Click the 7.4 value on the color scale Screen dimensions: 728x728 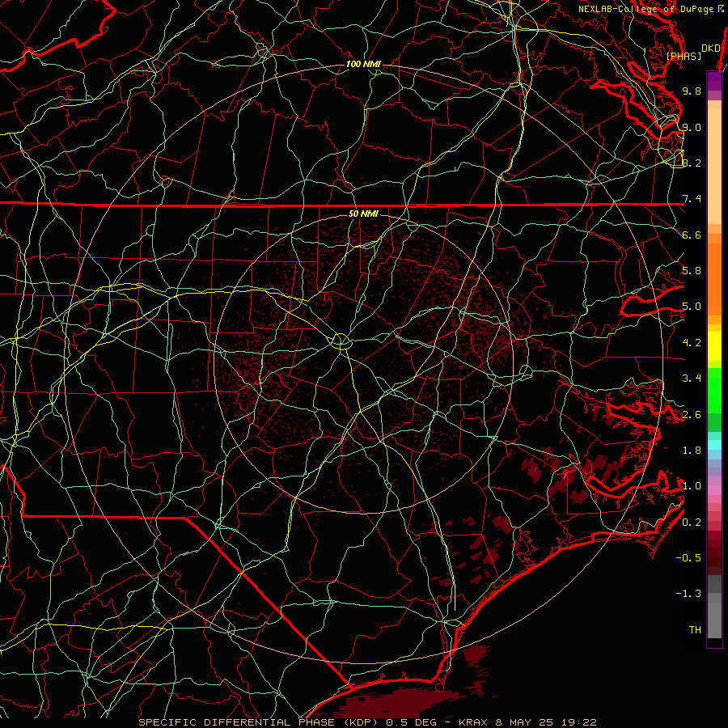(x=692, y=199)
